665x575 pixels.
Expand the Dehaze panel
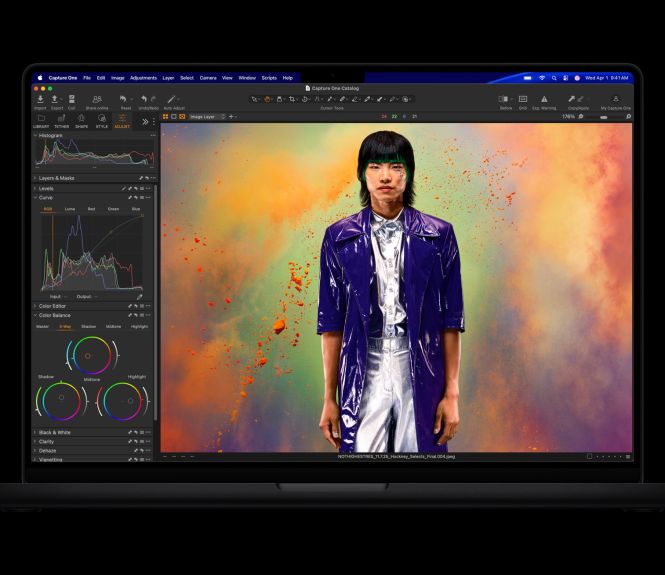click(x=36, y=450)
